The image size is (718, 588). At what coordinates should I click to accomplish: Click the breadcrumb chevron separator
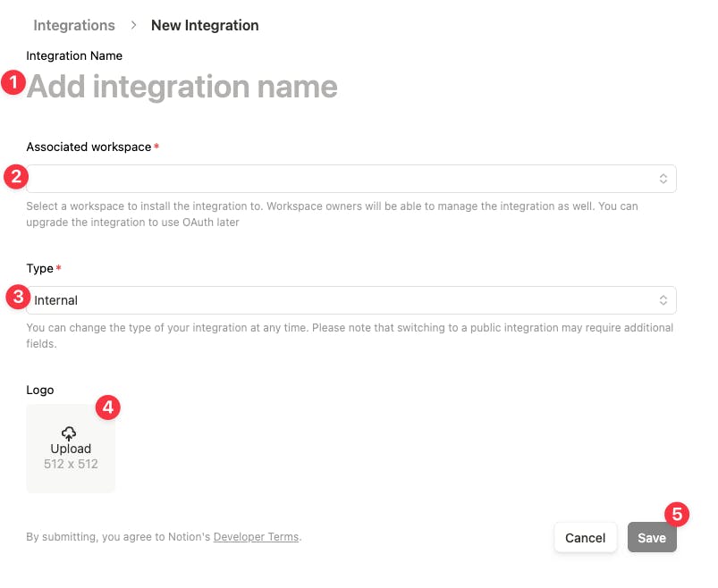133,25
